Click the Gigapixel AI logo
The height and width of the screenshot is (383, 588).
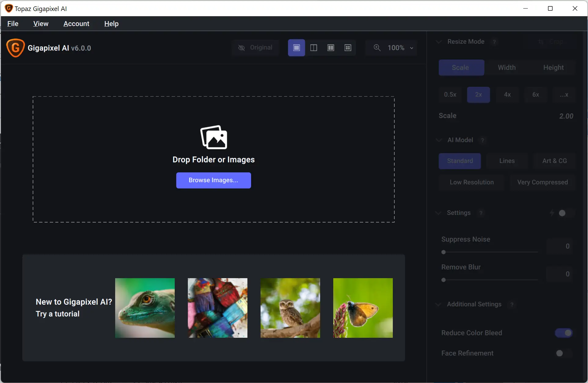(x=15, y=48)
